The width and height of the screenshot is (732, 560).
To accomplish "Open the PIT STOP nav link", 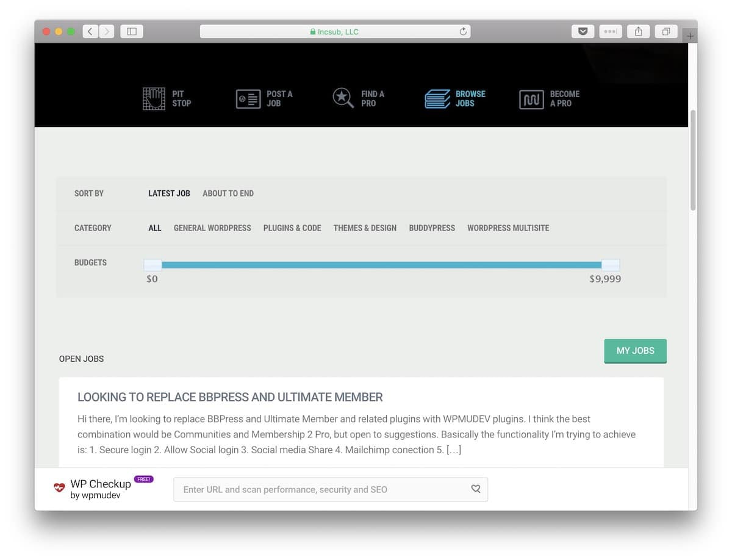I will tap(181, 99).
